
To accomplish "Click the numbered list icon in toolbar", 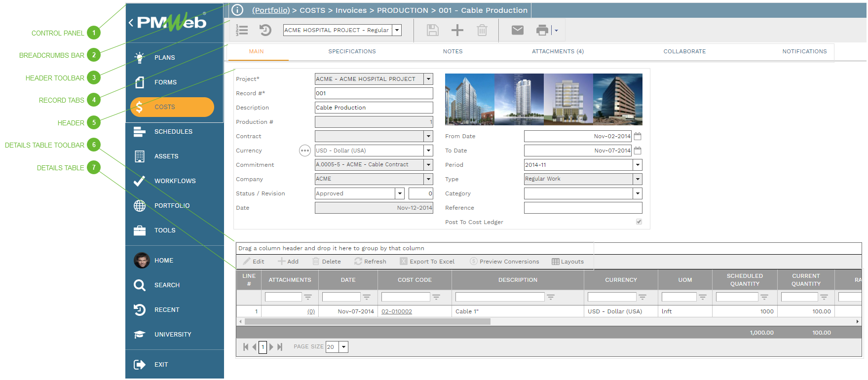I will click(242, 31).
